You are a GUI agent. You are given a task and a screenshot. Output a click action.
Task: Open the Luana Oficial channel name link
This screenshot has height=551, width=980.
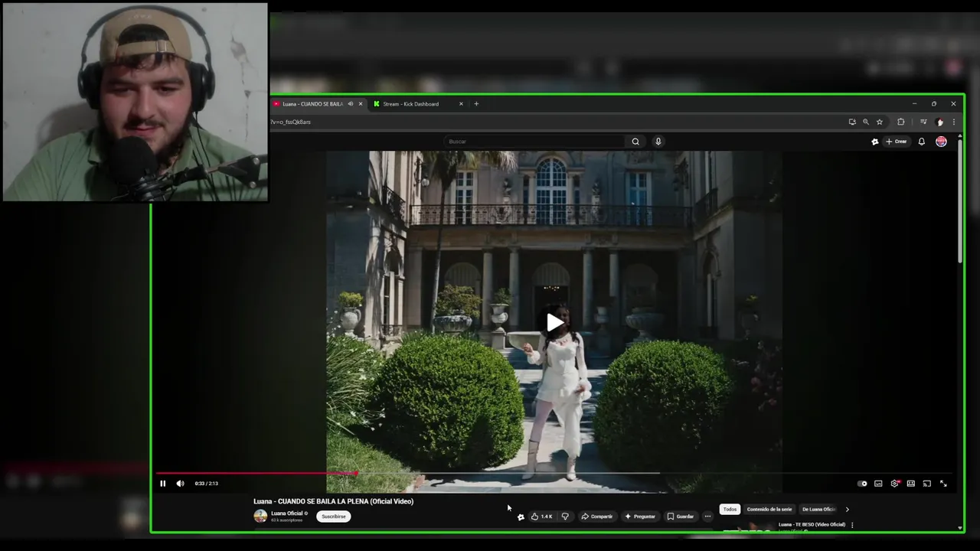[x=287, y=514]
